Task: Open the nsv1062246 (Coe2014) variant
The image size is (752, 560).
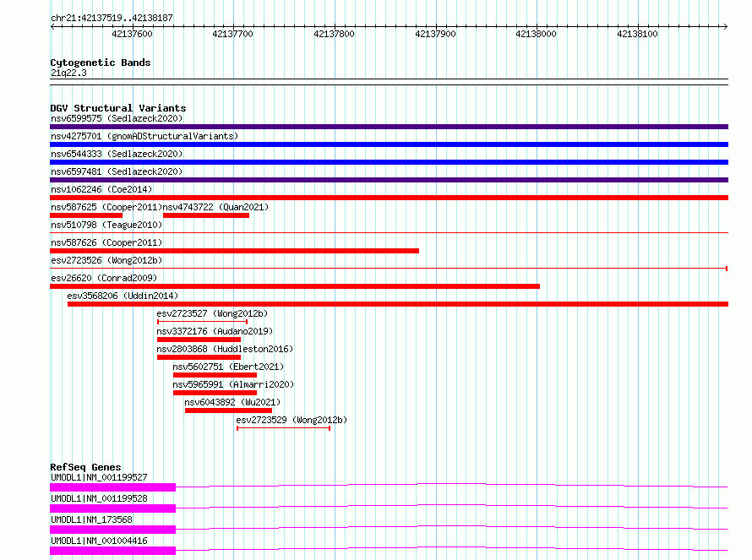Action: coord(101,189)
